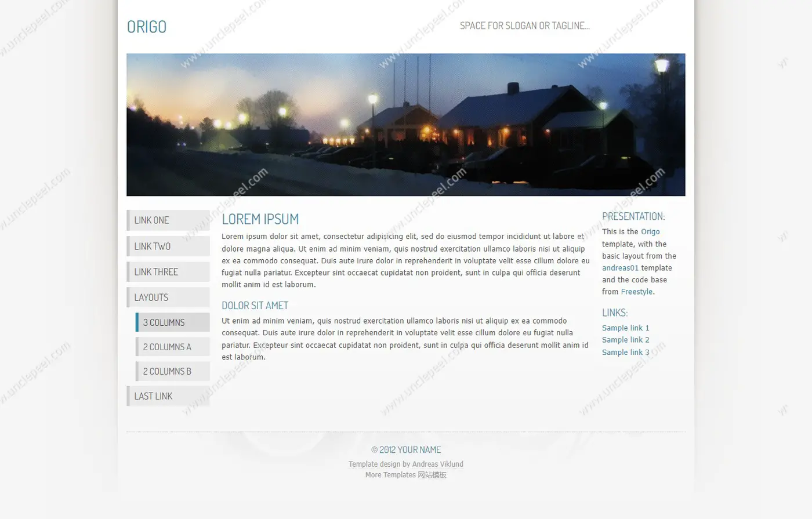Open the More Templates footer link
This screenshot has width=812, height=519.
[390, 474]
